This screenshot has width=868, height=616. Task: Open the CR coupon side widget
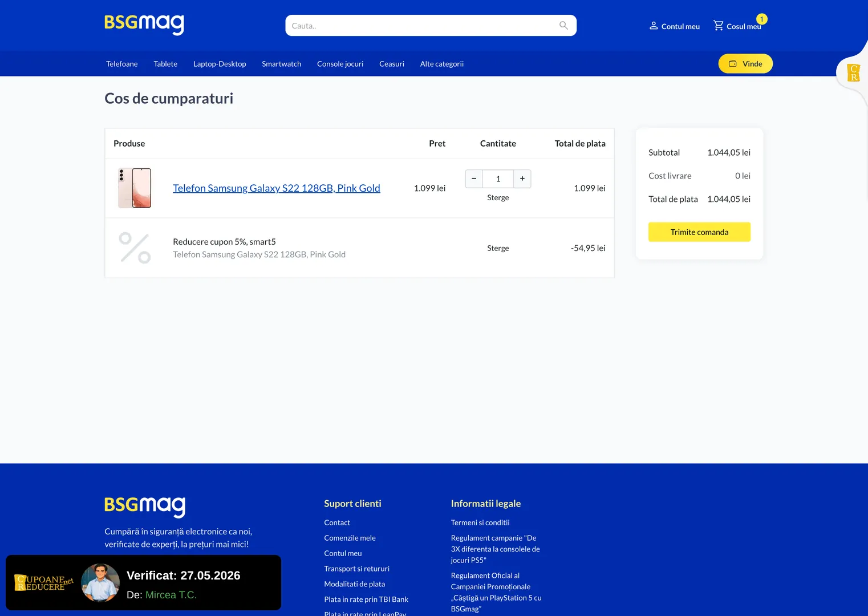[x=853, y=73]
